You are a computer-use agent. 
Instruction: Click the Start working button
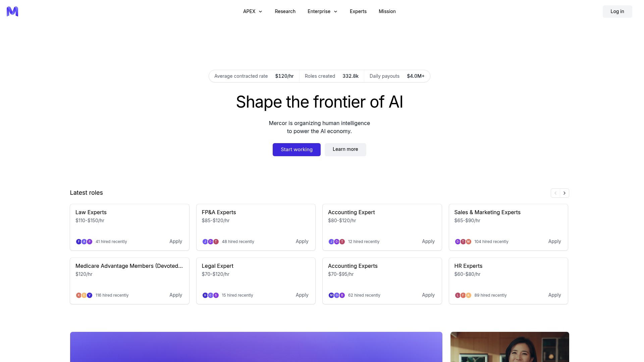[297, 149]
